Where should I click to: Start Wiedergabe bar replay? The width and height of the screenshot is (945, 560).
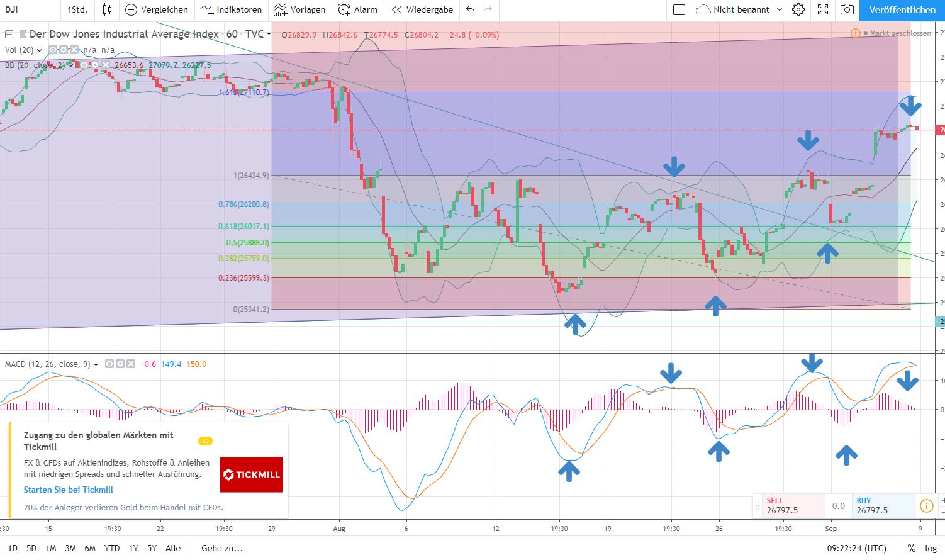422,9
